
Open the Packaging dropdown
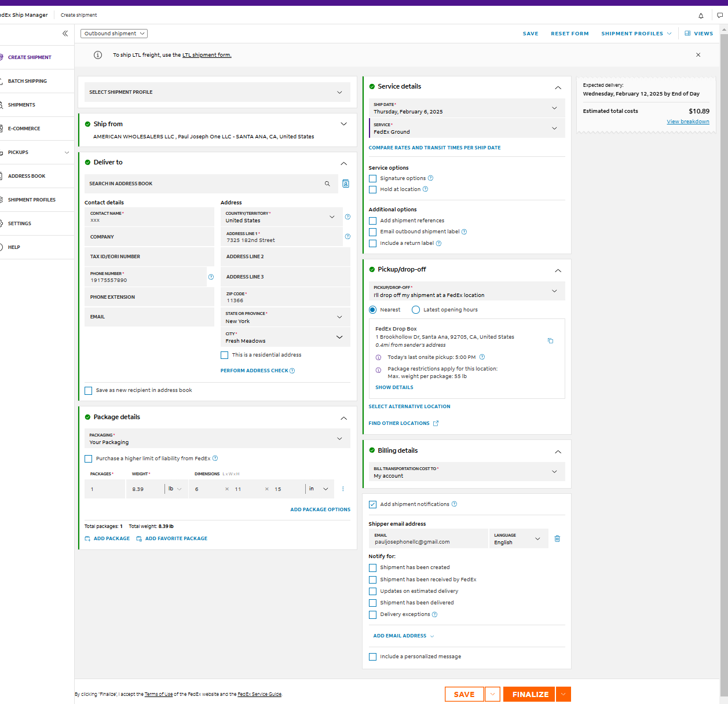coord(217,438)
